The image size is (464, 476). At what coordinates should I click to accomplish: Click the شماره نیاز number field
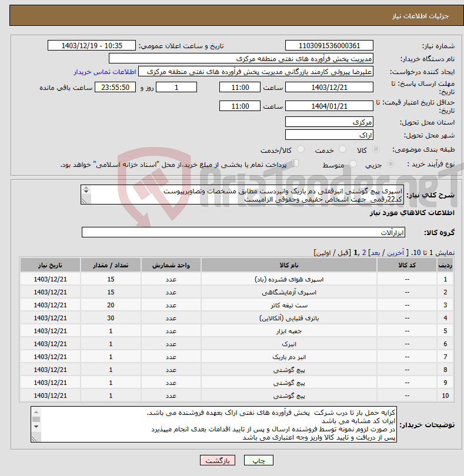pos(329,45)
